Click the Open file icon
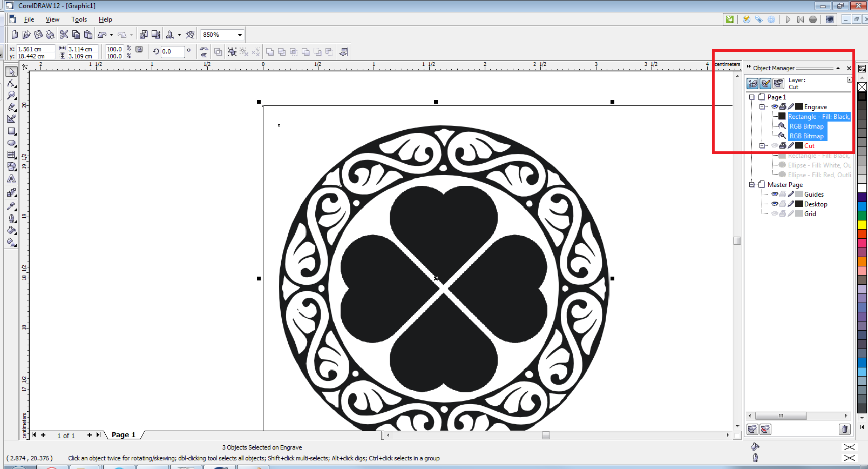The height and width of the screenshot is (469, 868). (26, 35)
